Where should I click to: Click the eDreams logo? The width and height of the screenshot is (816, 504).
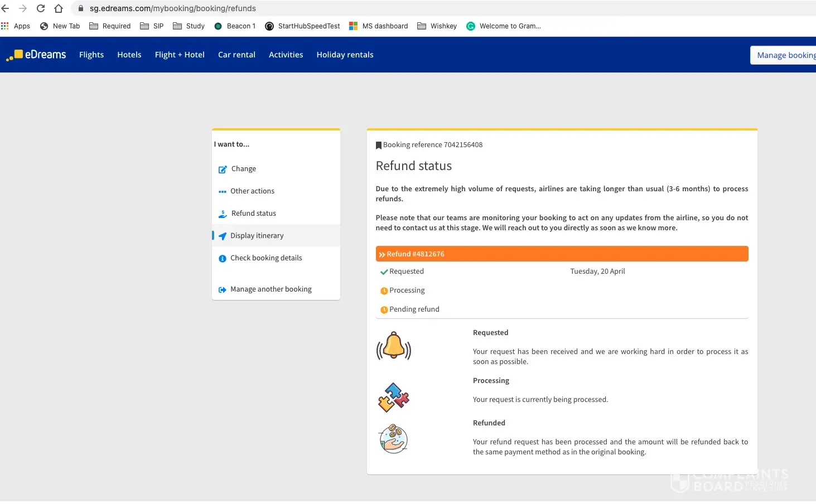pyautogui.click(x=37, y=55)
